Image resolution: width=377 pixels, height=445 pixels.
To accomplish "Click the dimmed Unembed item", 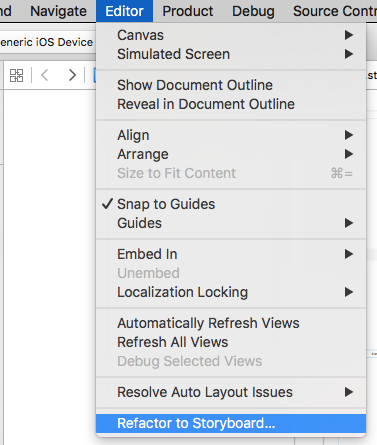I will click(231, 273).
